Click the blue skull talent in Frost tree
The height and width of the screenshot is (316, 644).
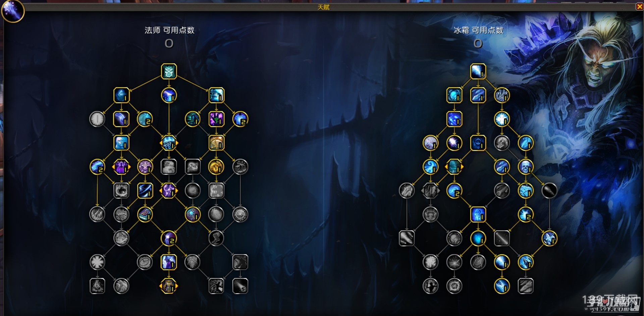(525, 167)
